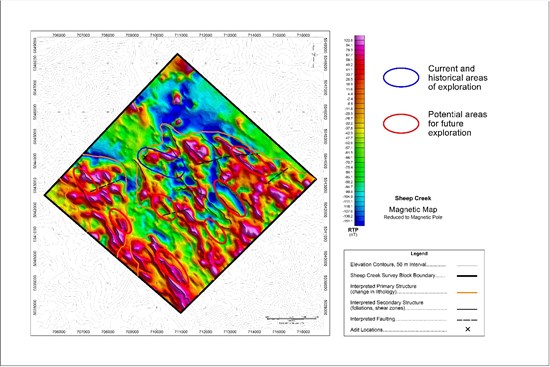Image resolution: width=550 pixels, height=367 pixels.
Task: Click 'Sheep Creek Survey Block Boundary' entry
Action: point(393,275)
